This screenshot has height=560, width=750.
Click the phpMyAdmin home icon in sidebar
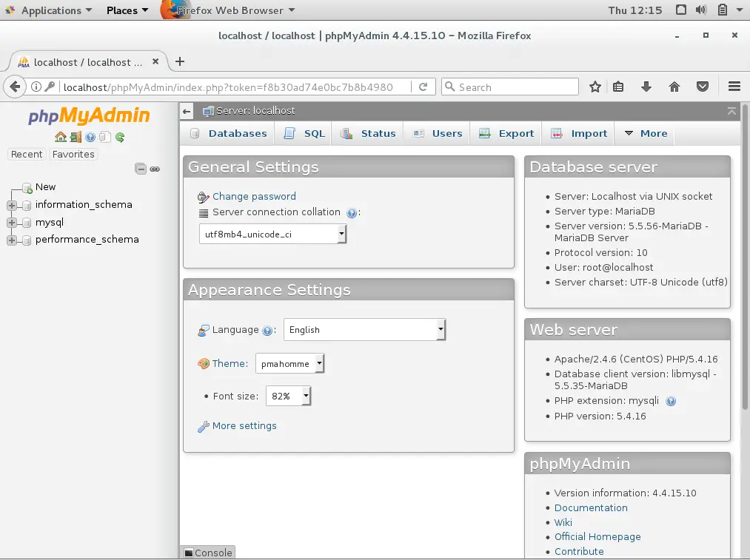(x=60, y=137)
